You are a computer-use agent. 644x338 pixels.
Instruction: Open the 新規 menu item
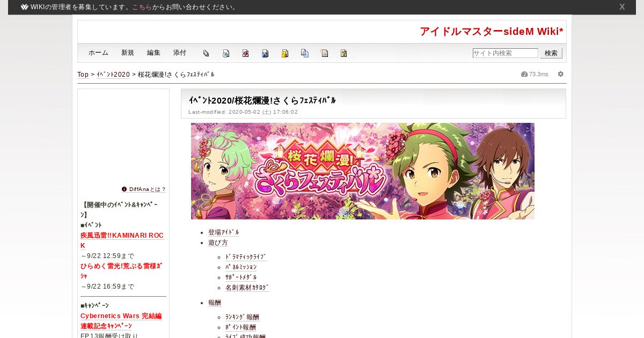(x=128, y=53)
